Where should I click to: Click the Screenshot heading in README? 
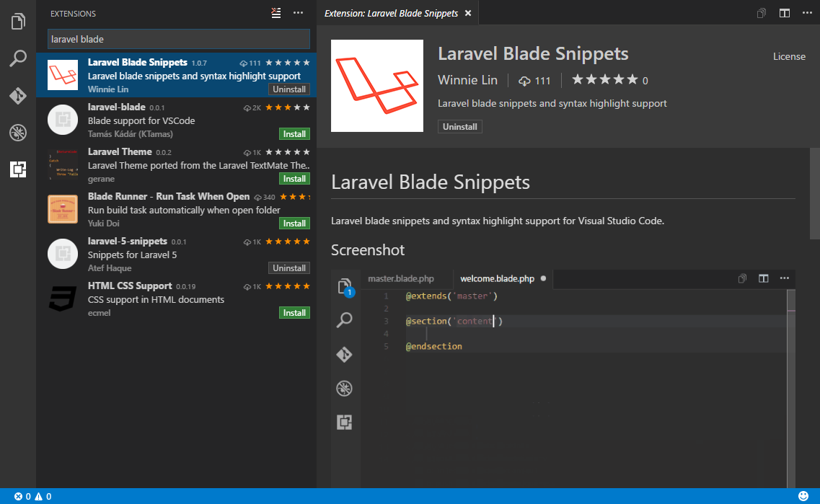[368, 250]
